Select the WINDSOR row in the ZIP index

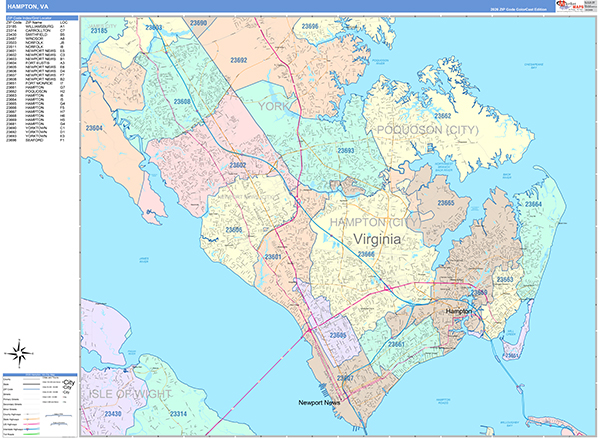[36, 39]
